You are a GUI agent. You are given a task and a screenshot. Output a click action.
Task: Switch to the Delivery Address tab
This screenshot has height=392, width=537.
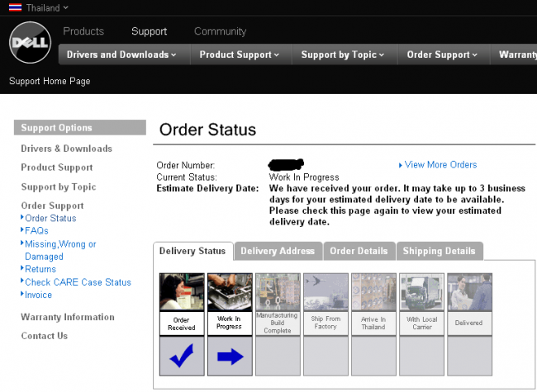(x=278, y=251)
